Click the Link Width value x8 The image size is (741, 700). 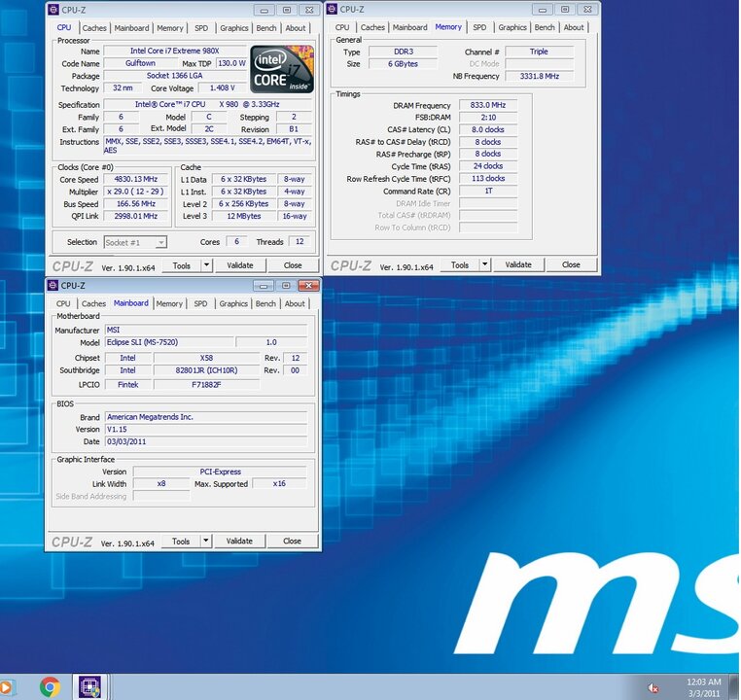click(x=161, y=483)
